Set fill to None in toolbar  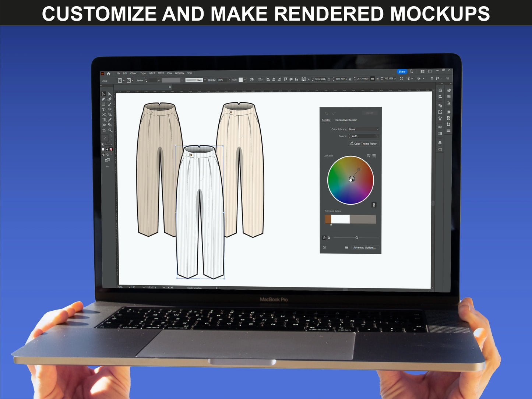click(111, 149)
